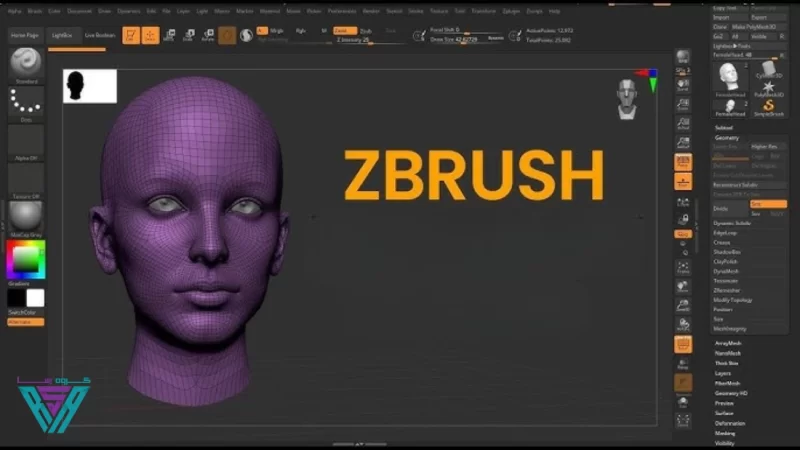Toggle PolyF wireframe display
The image size is (800, 450).
click(x=683, y=344)
